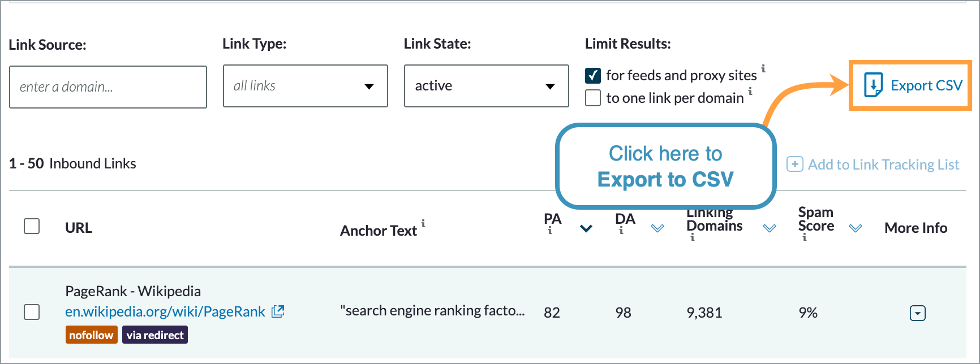Click the info icon next to Anchor Text

[x=424, y=223]
